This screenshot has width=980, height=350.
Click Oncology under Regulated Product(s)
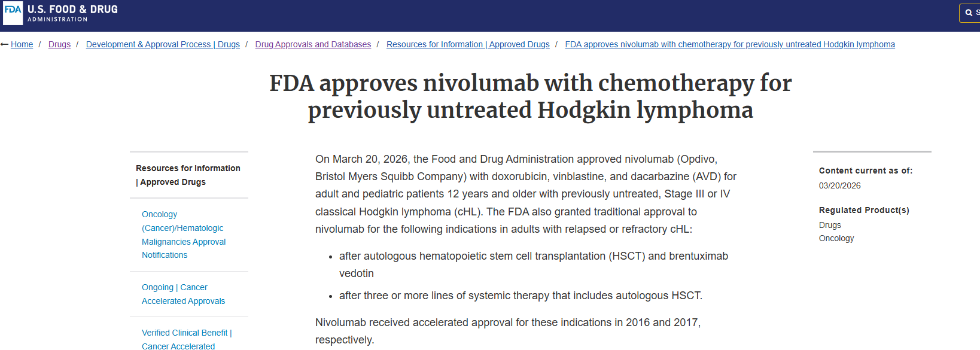click(x=836, y=238)
